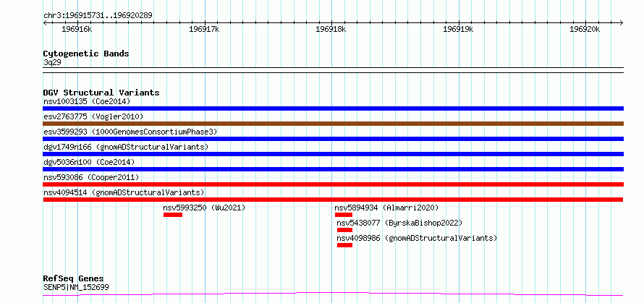The height and width of the screenshot is (303, 644).
Task: Click the chr3:196915731..196920289 region label
Action: [x=98, y=15]
